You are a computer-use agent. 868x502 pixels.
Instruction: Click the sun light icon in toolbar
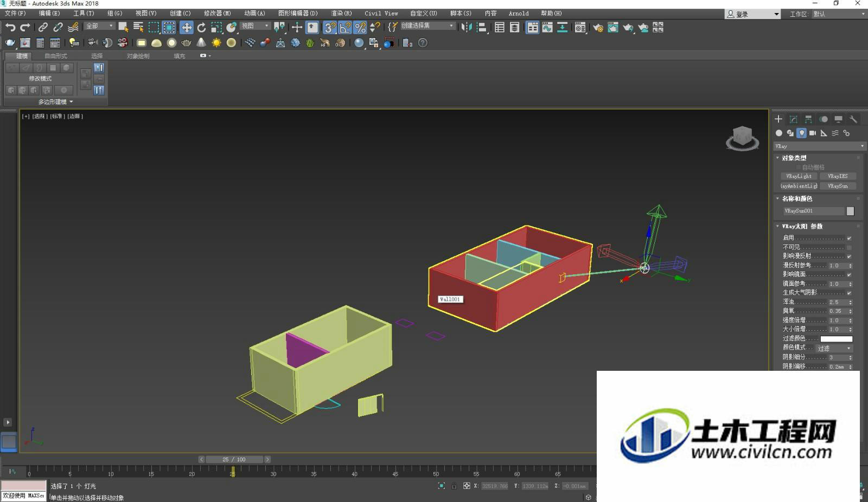216,43
